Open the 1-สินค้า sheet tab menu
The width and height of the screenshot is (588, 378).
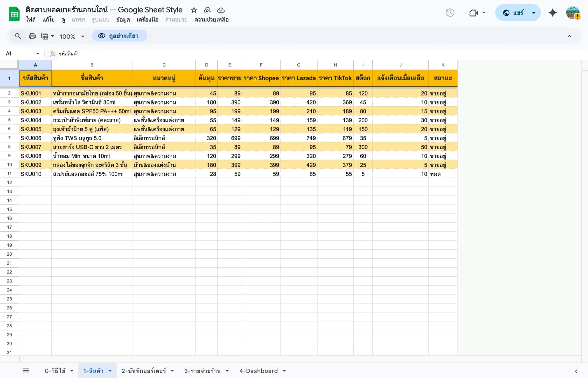[109, 370]
